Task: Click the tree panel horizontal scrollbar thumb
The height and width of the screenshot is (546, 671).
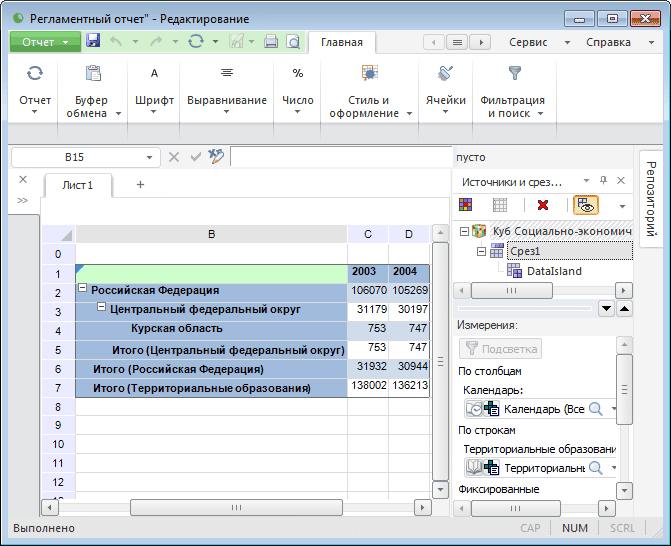Action: [511, 291]
